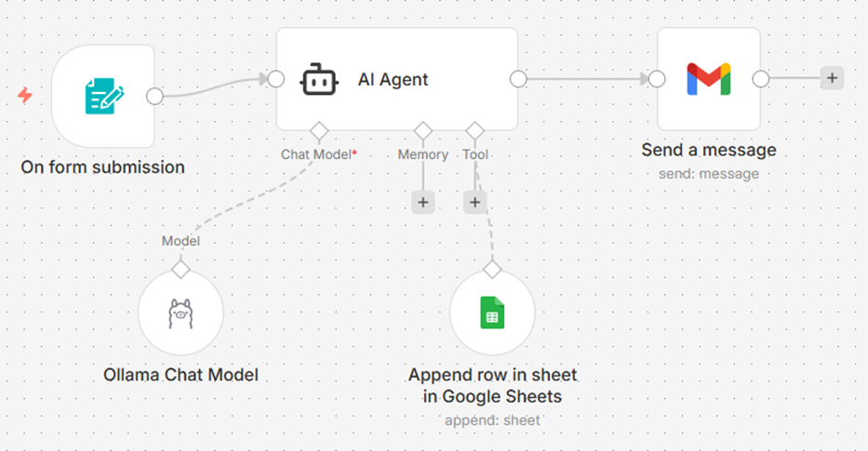Image resolution: width=868 pixels, height=451 pixels.
Task: Add a node after the Gmail output
Action: [x=832, y=78]
